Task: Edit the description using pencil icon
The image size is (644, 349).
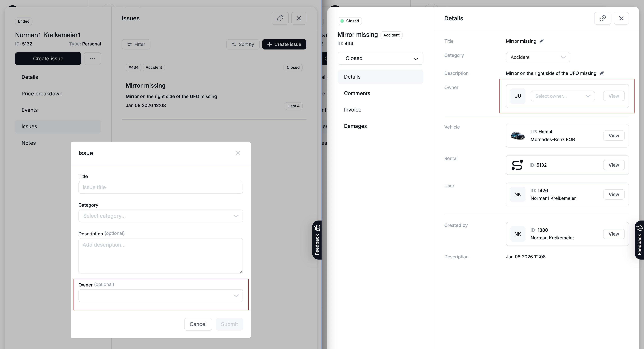Action: [602, 73]
